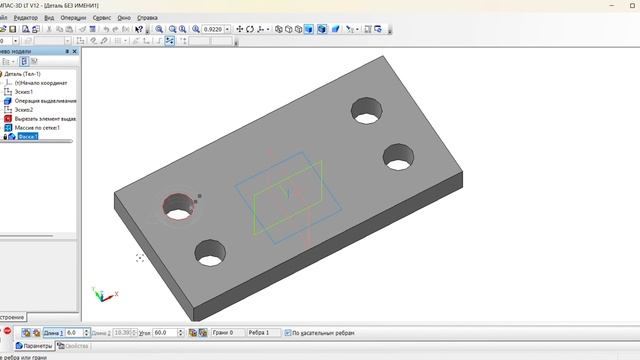The image size is (640, 360).
Task: Click the red stop command button
Action: 7,331
